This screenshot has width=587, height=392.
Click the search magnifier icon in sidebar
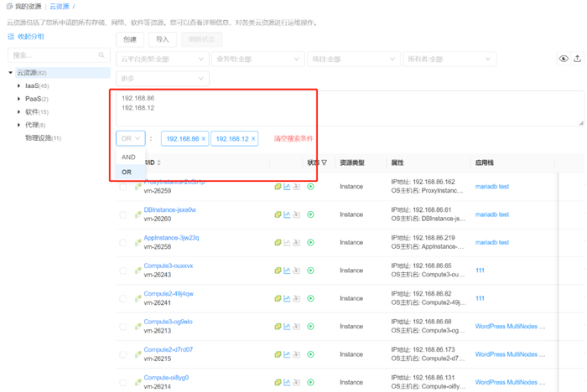click(x=101, y=55)
